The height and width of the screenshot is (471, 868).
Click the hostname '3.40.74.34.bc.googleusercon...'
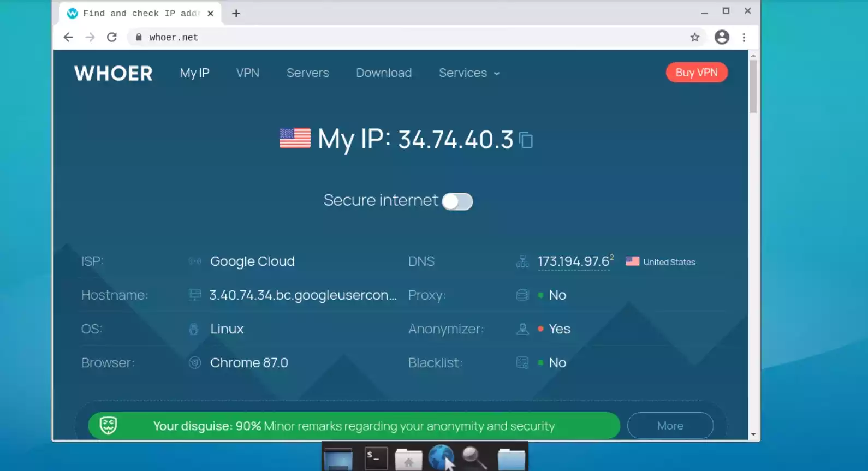pyautogui.click(x=303, y=295)
